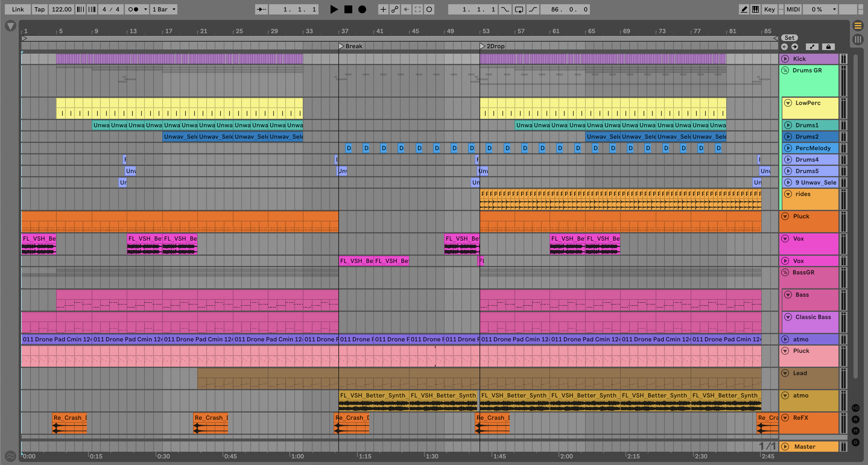This screenshot has height=465, width=868.
Task: Enable MIDI Map Mode switch
Action: 793,9
